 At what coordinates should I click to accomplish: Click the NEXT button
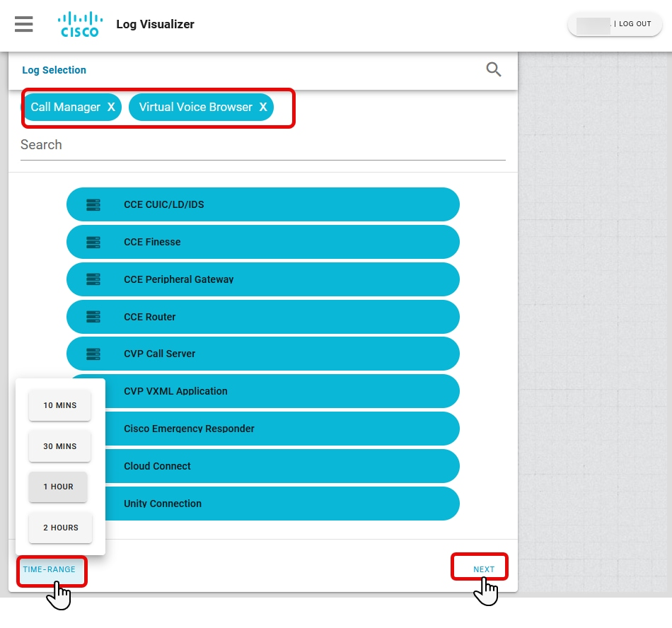483,569
